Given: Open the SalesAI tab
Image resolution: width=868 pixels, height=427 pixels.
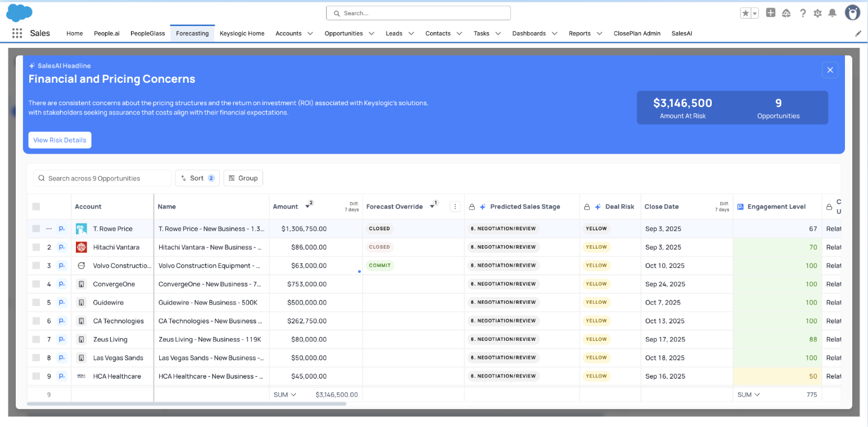Looking at the screenshot, I should pyautogui.click(x=682, y=33).
